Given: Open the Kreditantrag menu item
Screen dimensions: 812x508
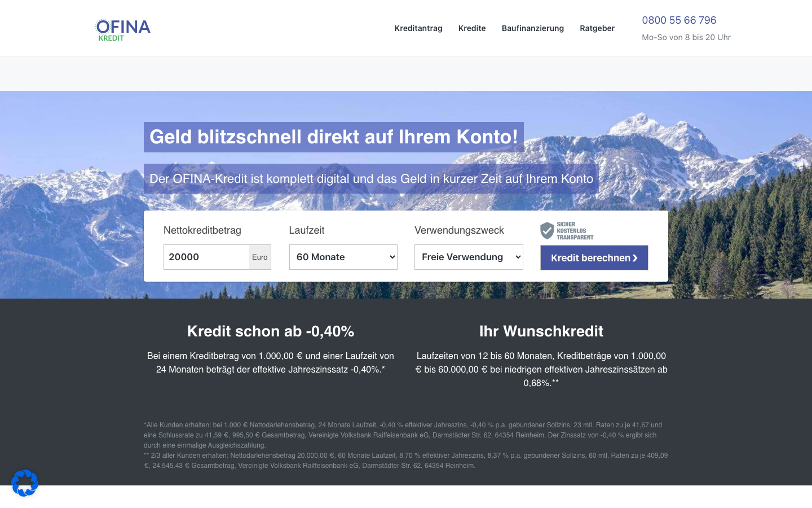Looking at the screenshot, I should point(418,28).
